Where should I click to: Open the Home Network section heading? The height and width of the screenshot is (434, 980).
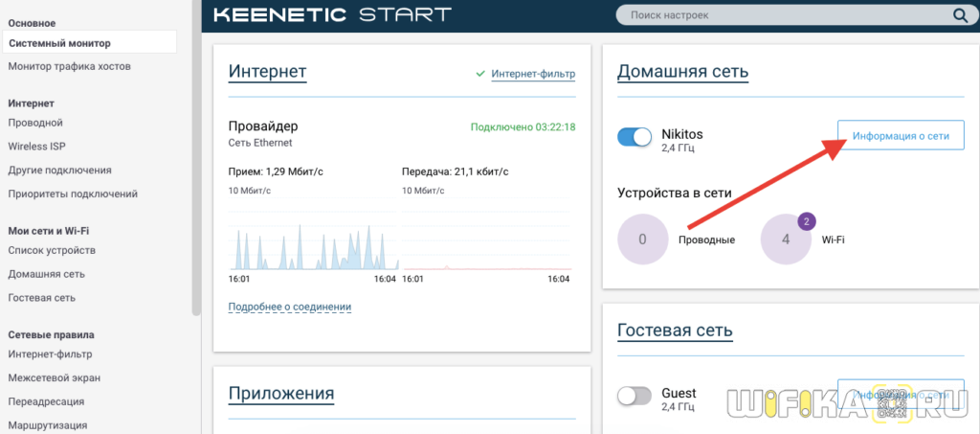click(x=682, y=72)
